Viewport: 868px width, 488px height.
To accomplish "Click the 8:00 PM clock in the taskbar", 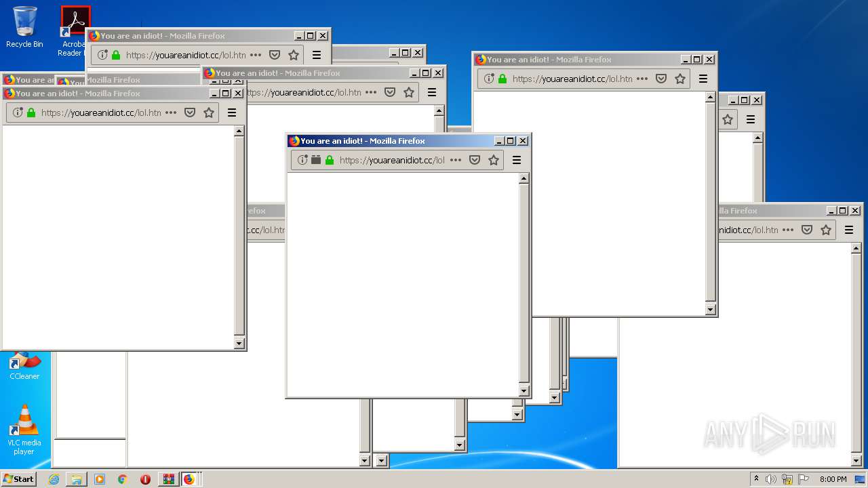I will point(833,479).
